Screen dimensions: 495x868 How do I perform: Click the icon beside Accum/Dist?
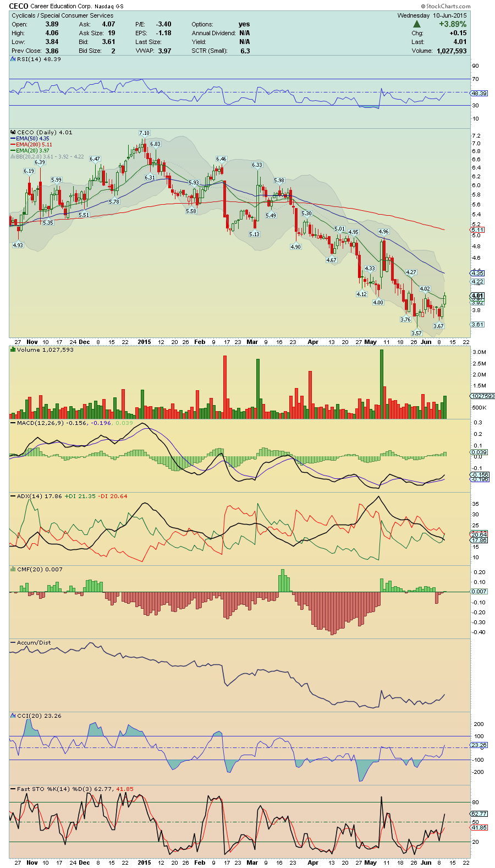(13, 642)
